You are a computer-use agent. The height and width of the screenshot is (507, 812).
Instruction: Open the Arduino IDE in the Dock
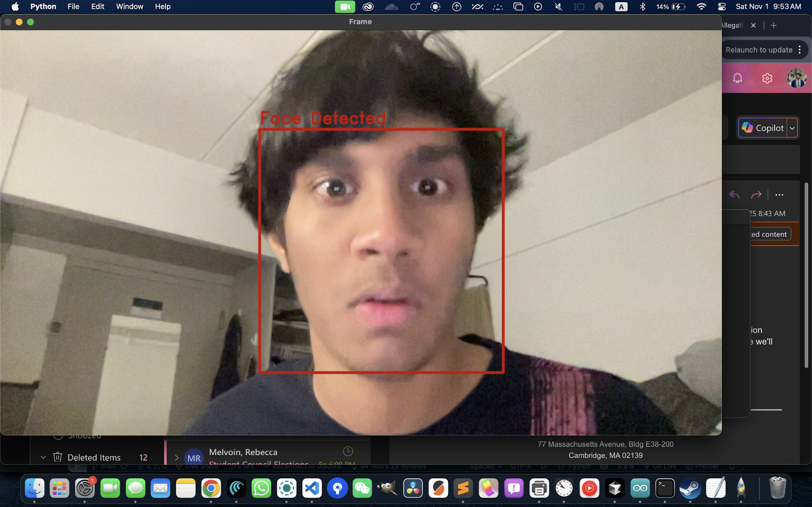(x=640, y=488)
